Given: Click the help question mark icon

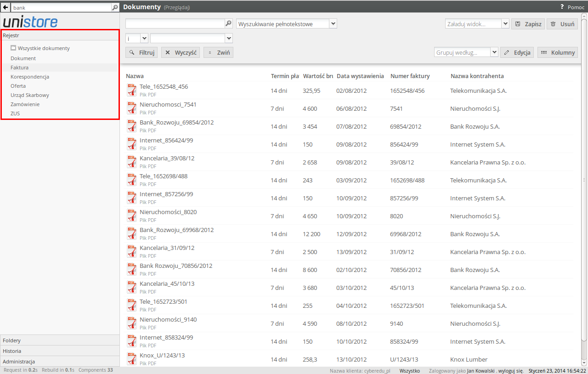Looking at the screenshot, I should pyautogui.click(x=562, y=7).
